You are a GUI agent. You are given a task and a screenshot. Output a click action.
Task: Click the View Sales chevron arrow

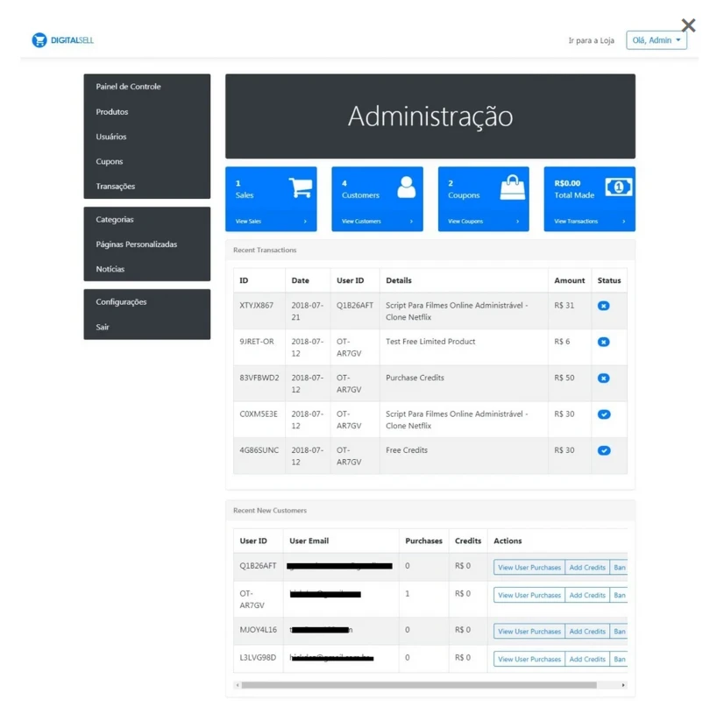(x=305, y=222)
